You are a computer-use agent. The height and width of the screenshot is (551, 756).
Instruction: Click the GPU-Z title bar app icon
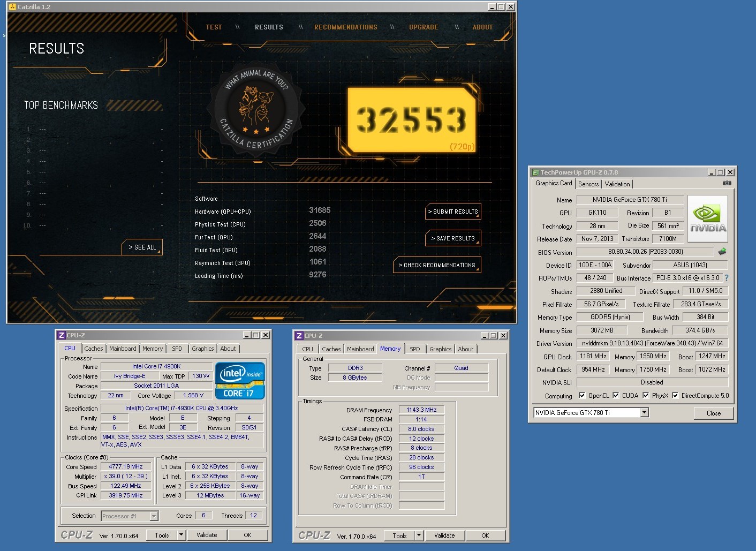535,172
